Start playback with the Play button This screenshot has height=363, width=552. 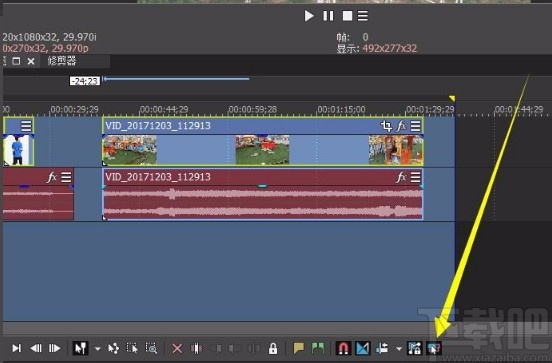coord(309,16)
